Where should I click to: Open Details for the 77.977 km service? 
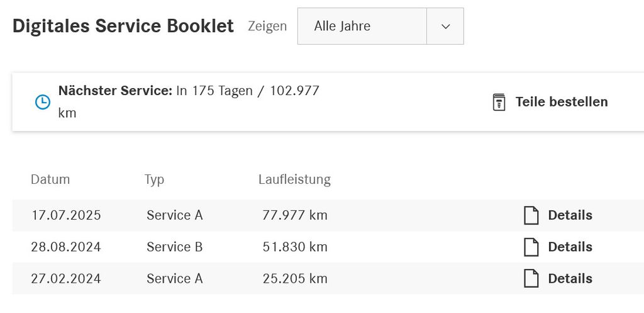[x=570, y=215]
